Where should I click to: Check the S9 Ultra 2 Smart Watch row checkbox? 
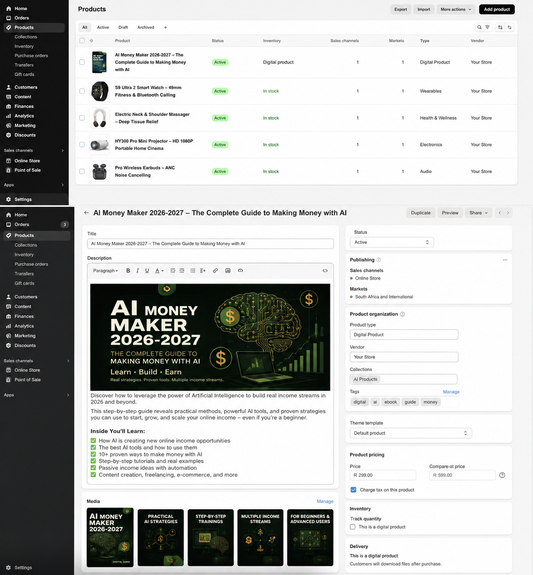tap(82, 91)
